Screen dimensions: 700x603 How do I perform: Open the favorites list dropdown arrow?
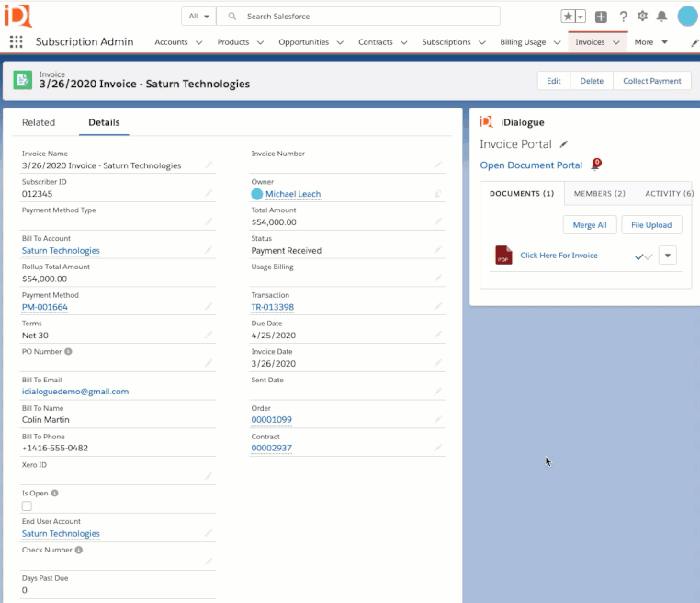tap(581, 17)
